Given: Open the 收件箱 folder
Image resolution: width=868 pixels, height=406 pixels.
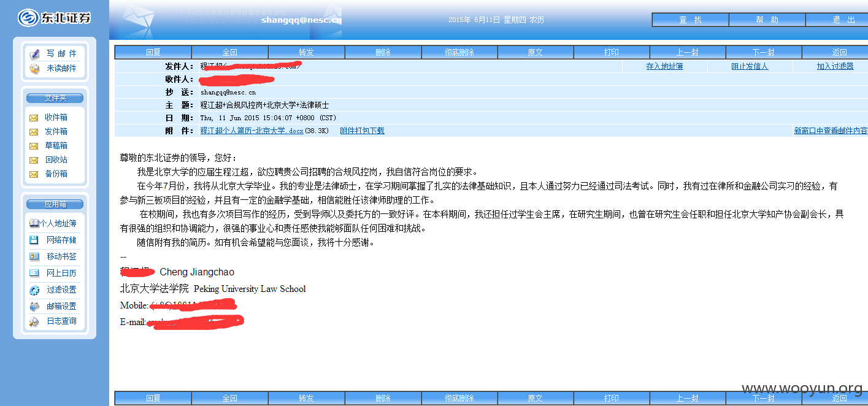Looking at the screenshot, I should [x=56, y=118].
